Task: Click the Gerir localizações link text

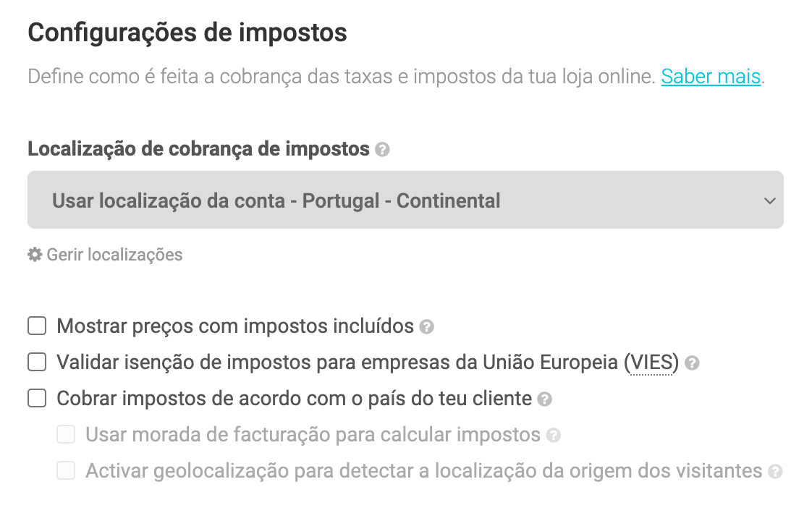Action: pos(114,255)
